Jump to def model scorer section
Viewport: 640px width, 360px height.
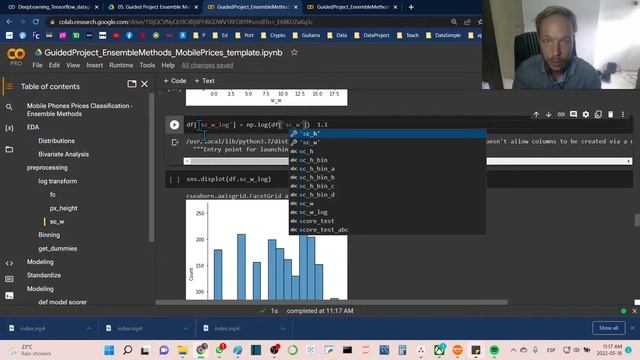click(x=62, y=302)
